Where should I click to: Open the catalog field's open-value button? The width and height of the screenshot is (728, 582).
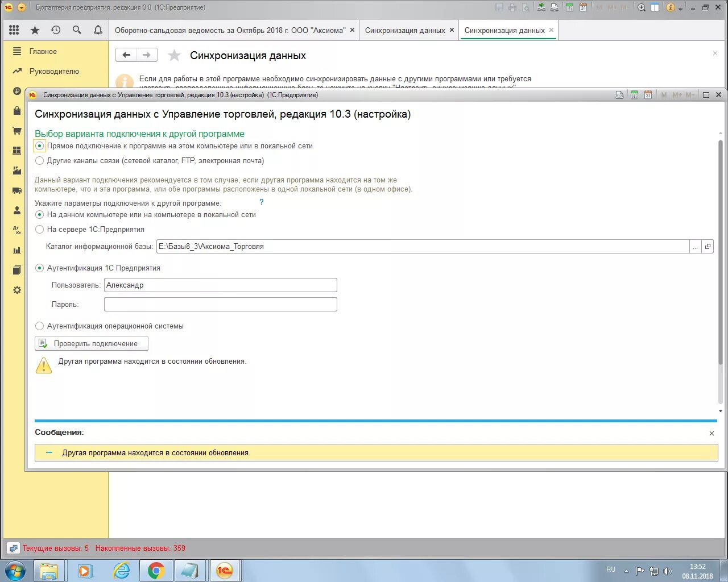(x=708, y=247)
